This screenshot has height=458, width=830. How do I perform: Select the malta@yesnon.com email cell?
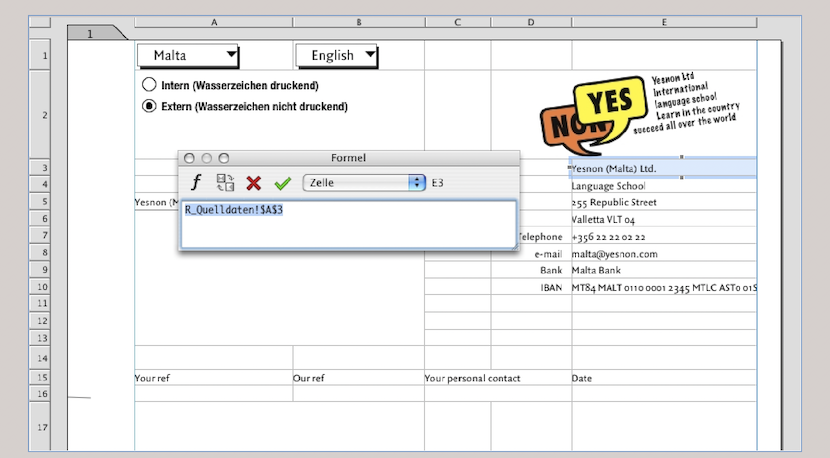click(663, 254)
